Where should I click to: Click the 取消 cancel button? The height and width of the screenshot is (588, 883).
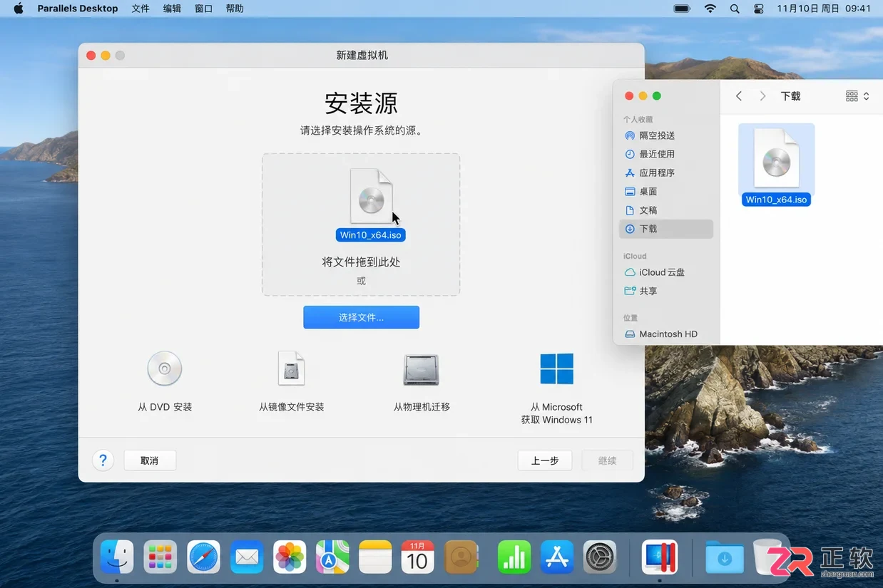click(150, 460)
